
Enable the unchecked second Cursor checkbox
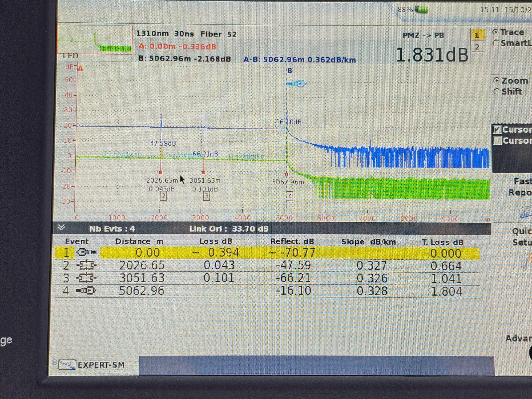[x=497, y=141]
